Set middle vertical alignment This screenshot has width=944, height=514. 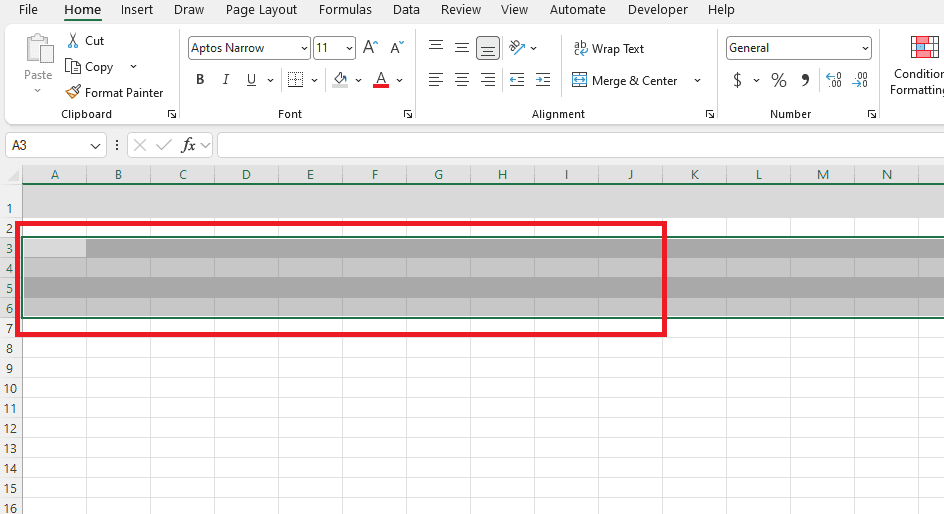click(462, 48)
